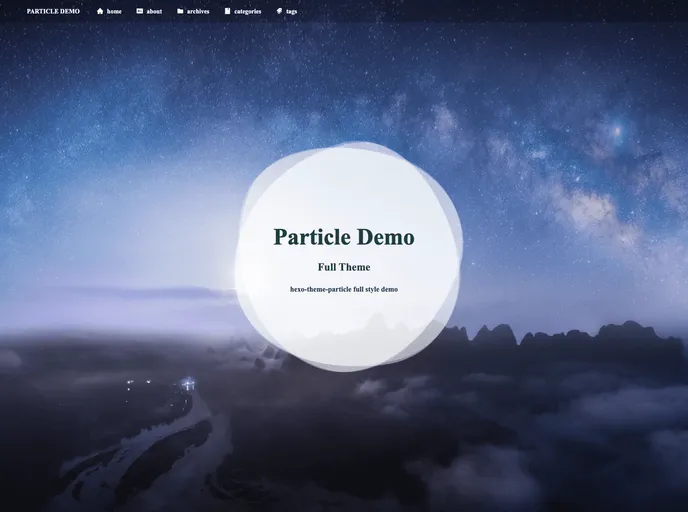Click the hexo-theme-particle full style demo text
Image resolution: width=688 pixels, height=512 pixels.
pos(344,289)
